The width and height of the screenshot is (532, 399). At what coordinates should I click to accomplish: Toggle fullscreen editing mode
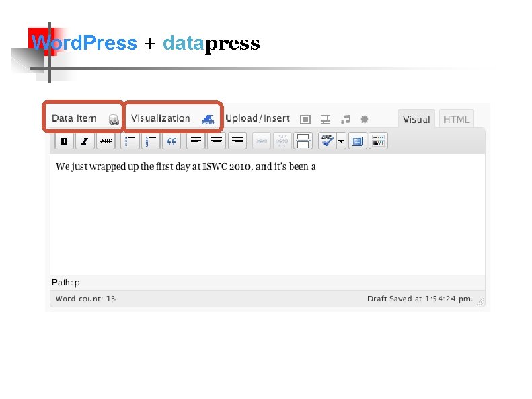(357, 141)
